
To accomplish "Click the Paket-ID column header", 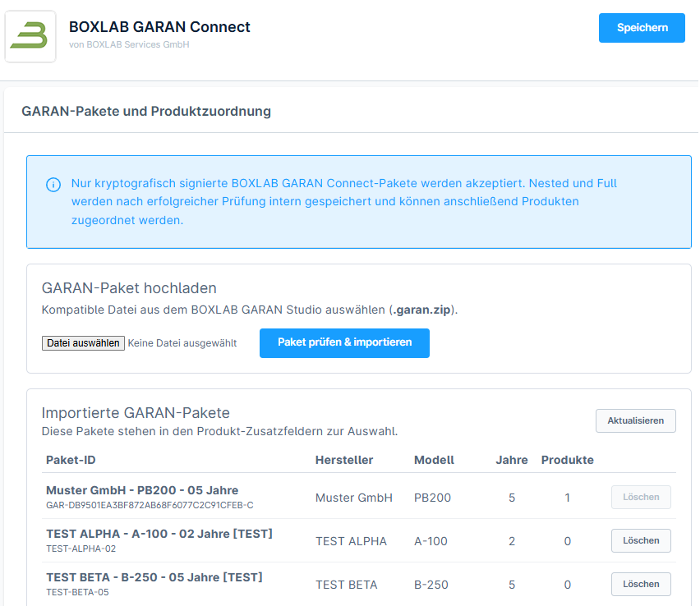I will (71, 460).
